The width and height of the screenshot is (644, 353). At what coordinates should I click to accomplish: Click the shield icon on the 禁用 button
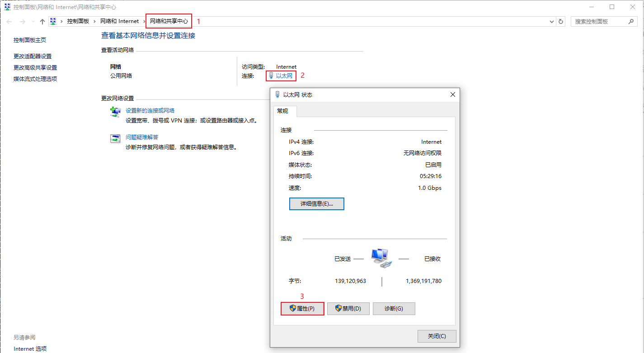point(338,308)
